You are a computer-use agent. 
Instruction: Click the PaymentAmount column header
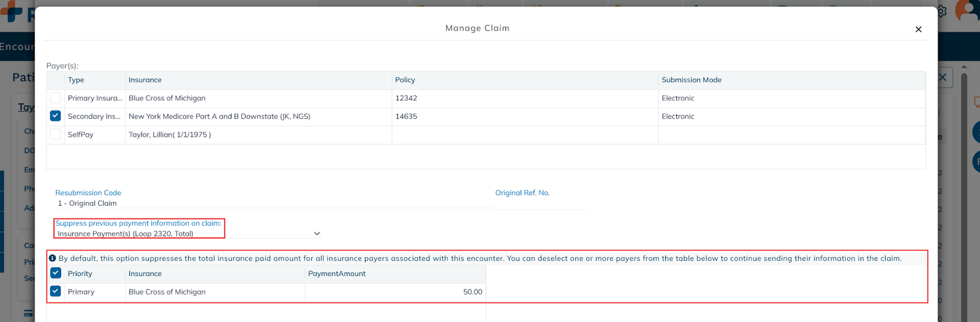337,274
